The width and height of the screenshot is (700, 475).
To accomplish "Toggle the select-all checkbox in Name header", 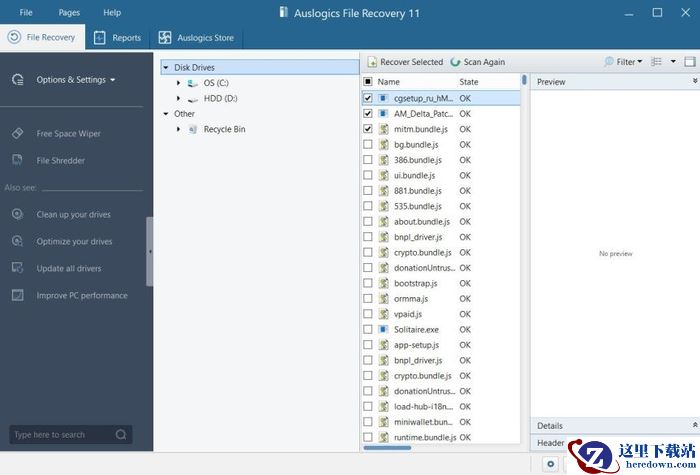I will point(367,82).
